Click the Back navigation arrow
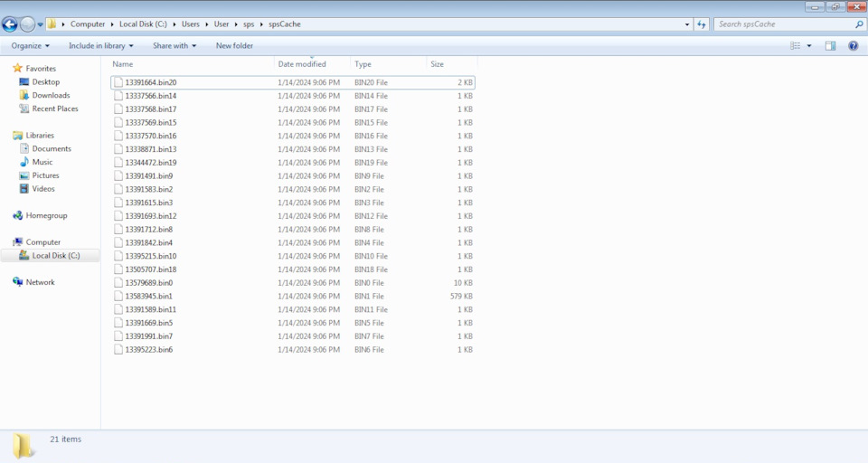 tap(9, 24)
